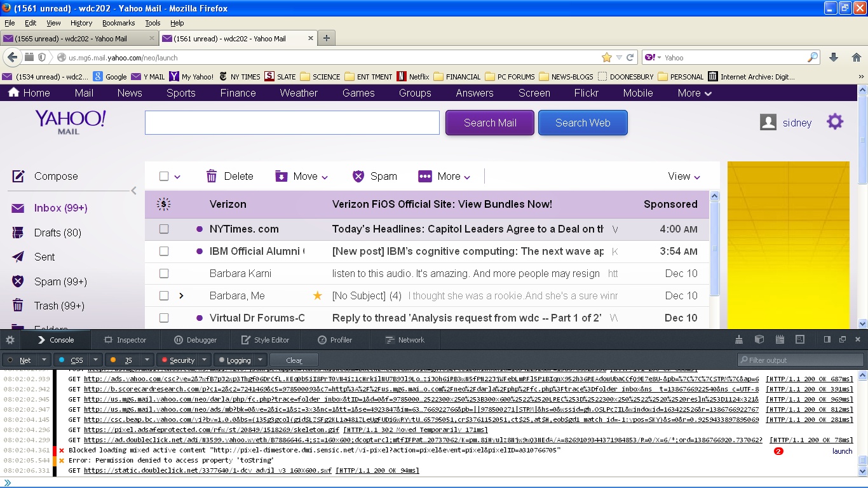The height and width of the screenshot is (488, 868).
Task: Click the Home icon in Yahoo navigation
Action: coord(13,93)
